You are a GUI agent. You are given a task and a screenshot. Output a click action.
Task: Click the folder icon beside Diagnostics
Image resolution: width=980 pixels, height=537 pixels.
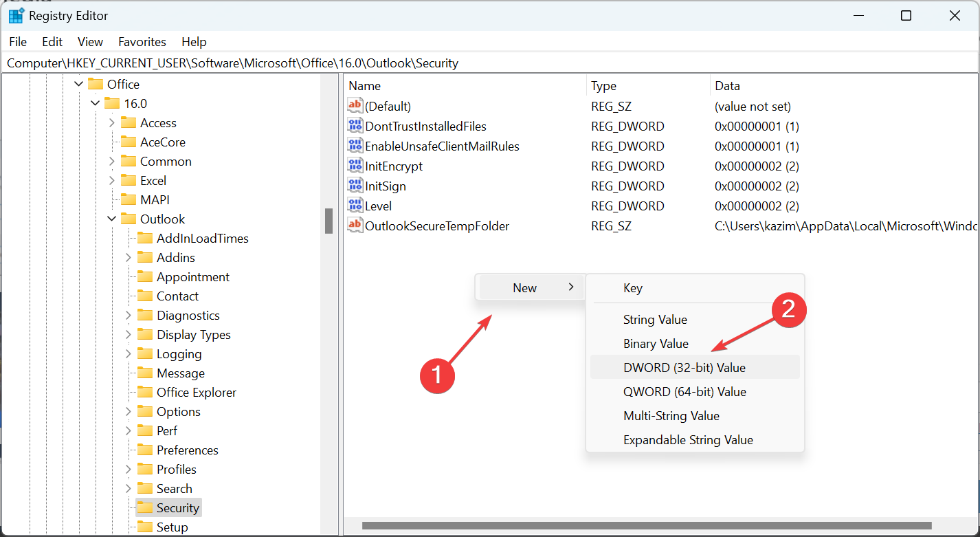144,315
